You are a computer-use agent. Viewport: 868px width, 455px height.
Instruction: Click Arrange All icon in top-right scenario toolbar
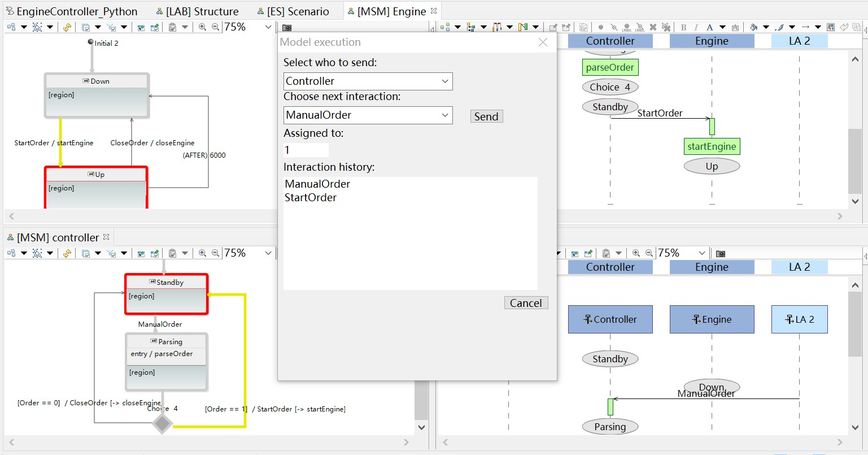[445, 27]
